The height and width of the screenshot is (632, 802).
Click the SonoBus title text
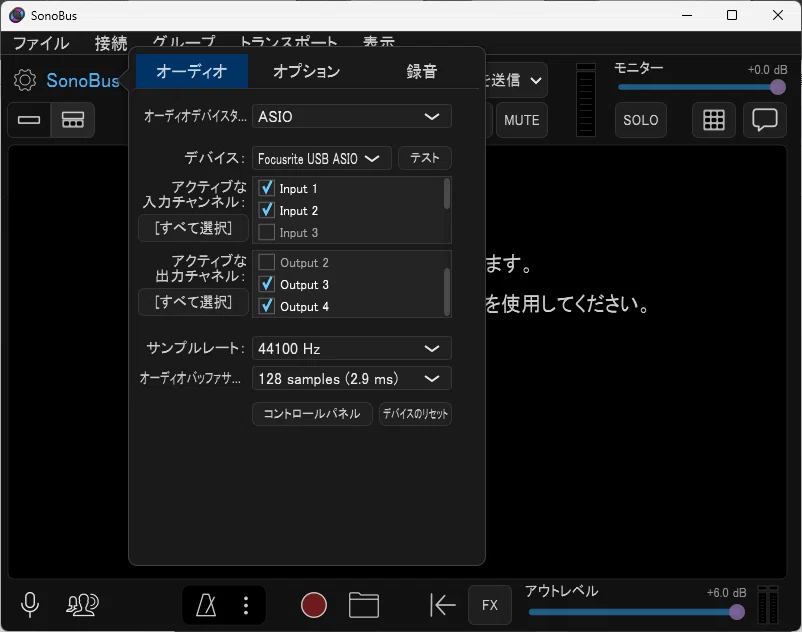83,80
